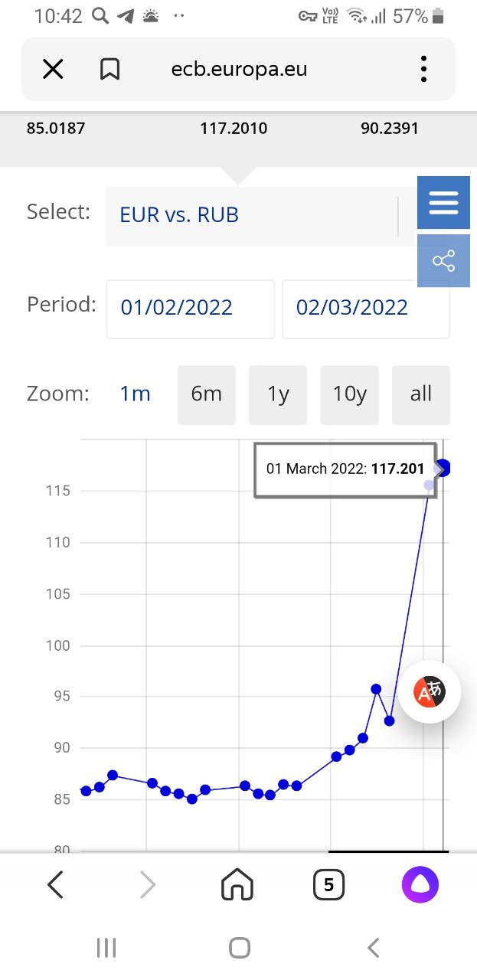Switch to the 6m zoom range
477x980 pixels.
(207, 394)
